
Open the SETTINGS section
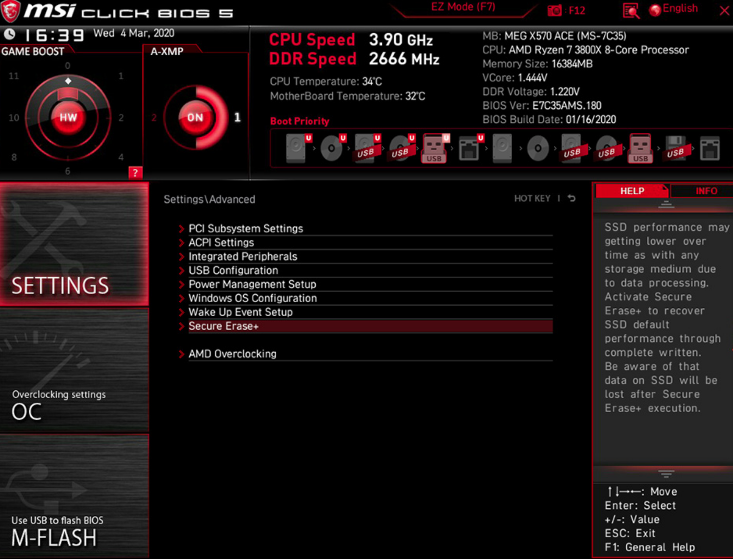click(x=74, y=244)
